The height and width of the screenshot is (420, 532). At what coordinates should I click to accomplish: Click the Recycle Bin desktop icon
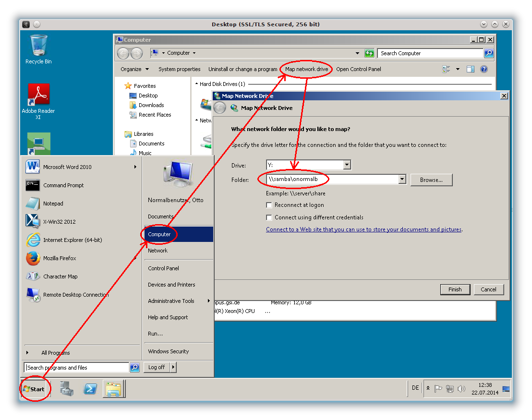pyautogui.click(x=39, y=49)
